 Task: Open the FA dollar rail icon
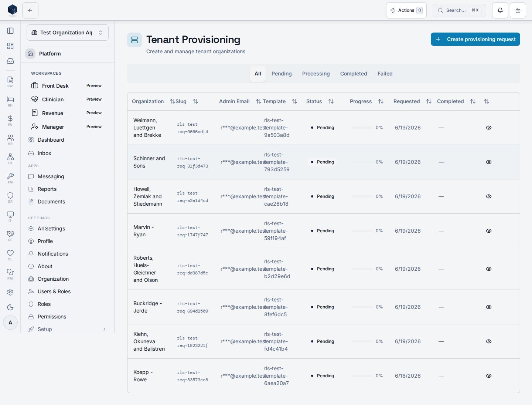tap(10, 120)
